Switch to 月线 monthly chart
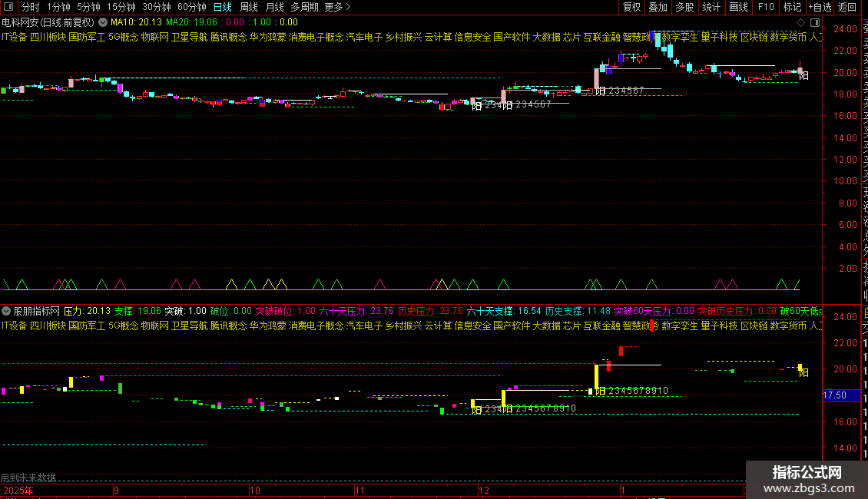868x499 pixels. (274, 7)
